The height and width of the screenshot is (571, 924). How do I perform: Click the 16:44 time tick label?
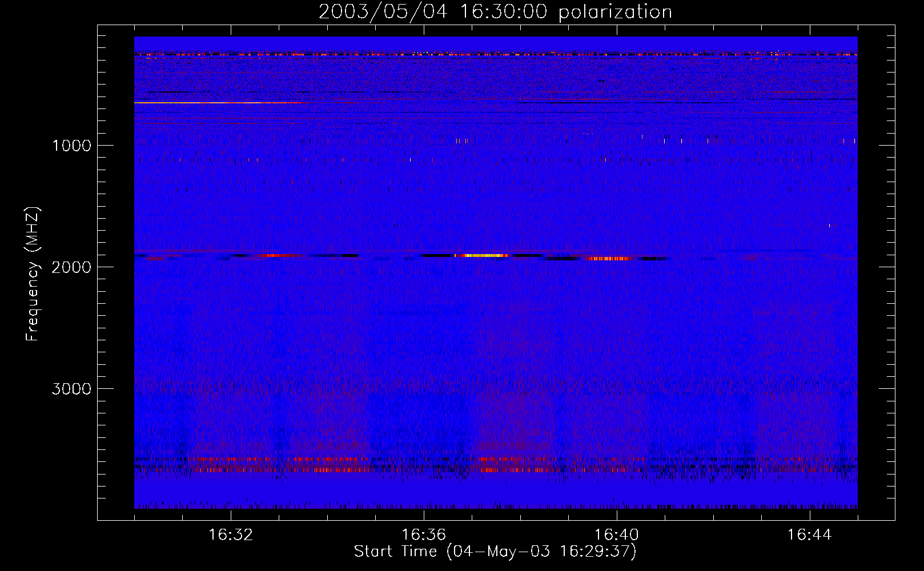[x=810, y=535]
